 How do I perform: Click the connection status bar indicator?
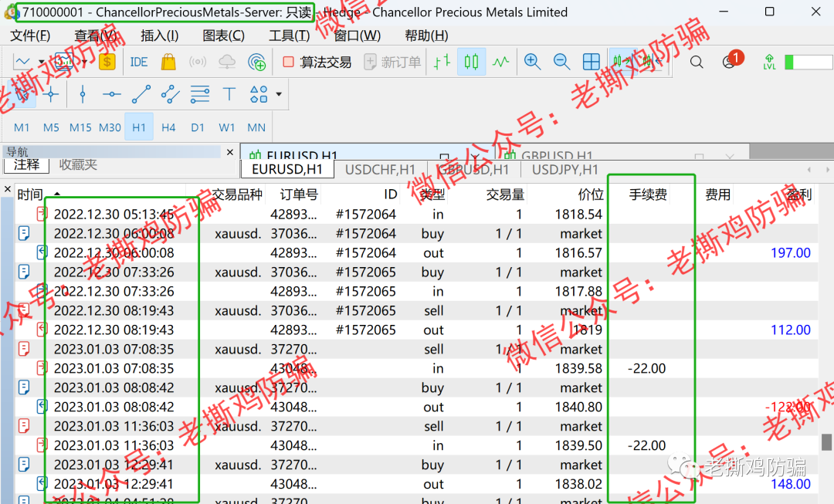[809, 63]
